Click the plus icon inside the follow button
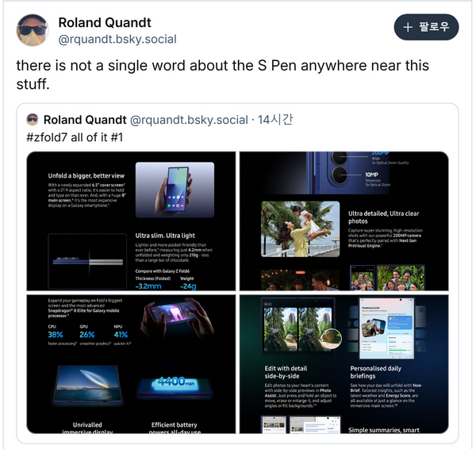This screenshot has height=449, width=476. click(x=408, y=27)
